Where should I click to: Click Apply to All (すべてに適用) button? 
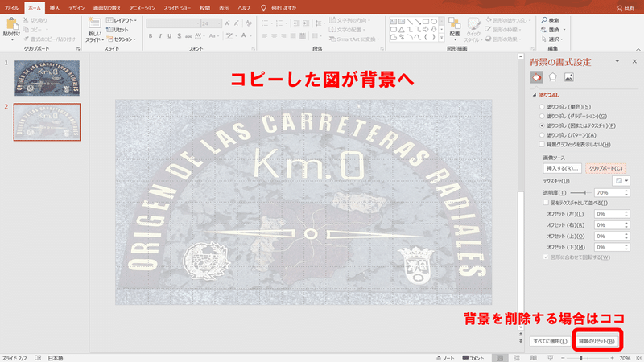coord(550,341)
